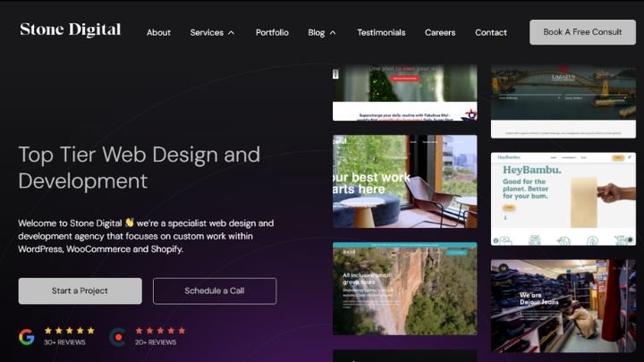Open the Contact nav link
Image resolution: width=644 pixels, height=362 pixels.
tap(491, 32)
